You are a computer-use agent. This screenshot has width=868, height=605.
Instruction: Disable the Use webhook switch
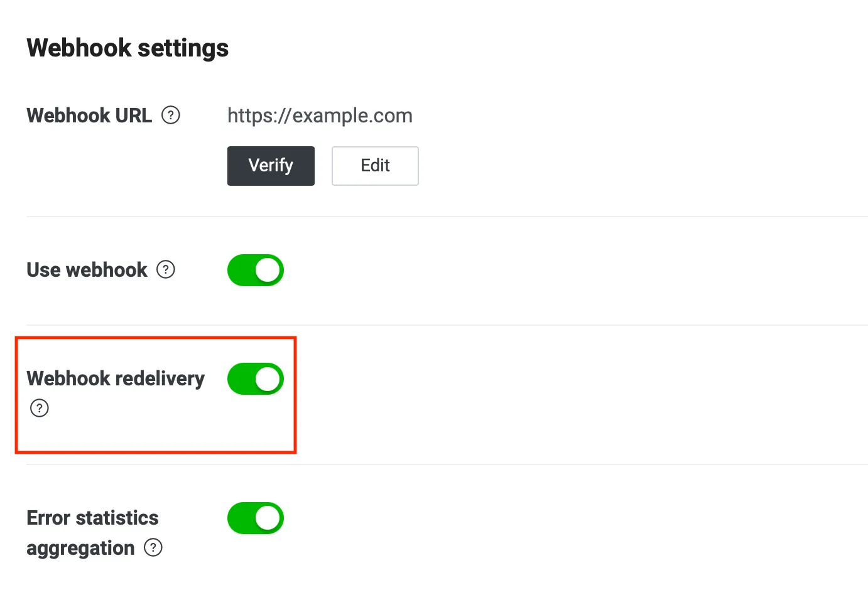[x=256, y=270]
